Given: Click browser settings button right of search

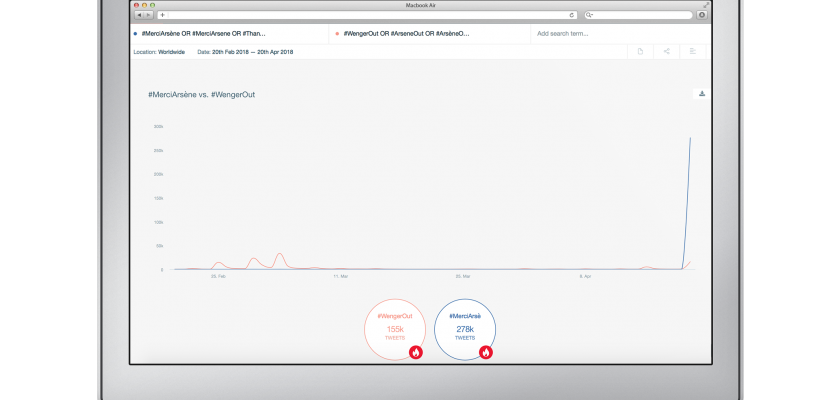Looking at the screenshot, I should click(x=701, y=15).
